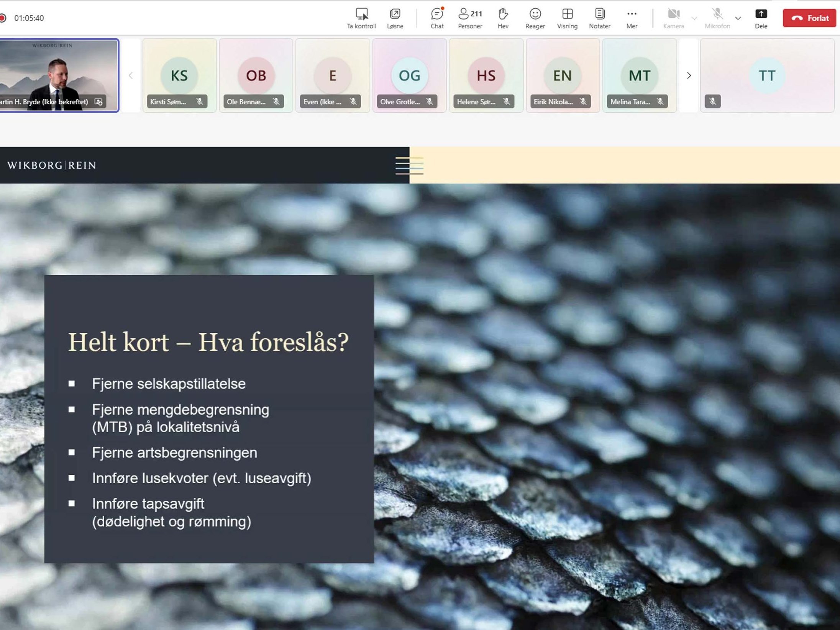This screenshot has width=840, height=630.
Task: Click bullet Innføre tapsavgift
Action: (171, 512)
